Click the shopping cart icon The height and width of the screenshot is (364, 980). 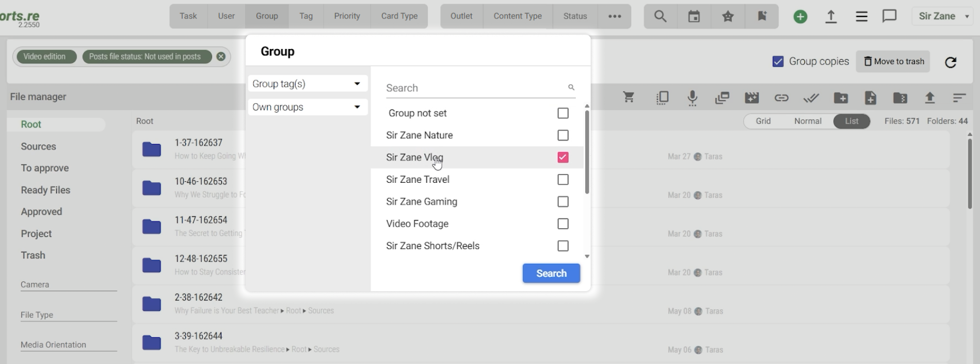point(628,97)
